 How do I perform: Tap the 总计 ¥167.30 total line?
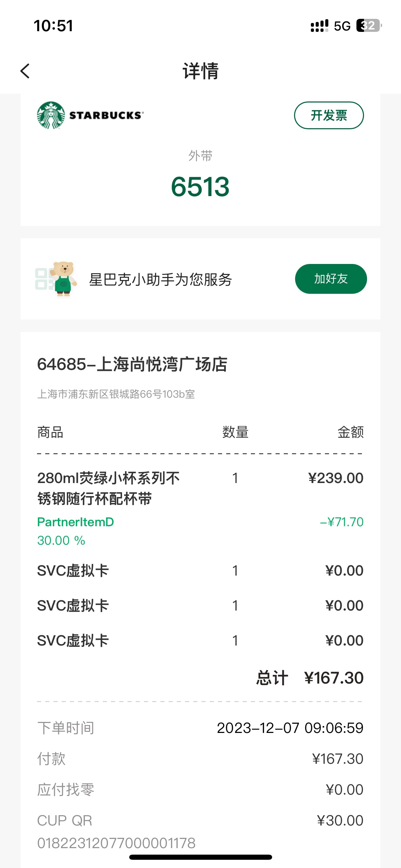(x=310, y=678)
